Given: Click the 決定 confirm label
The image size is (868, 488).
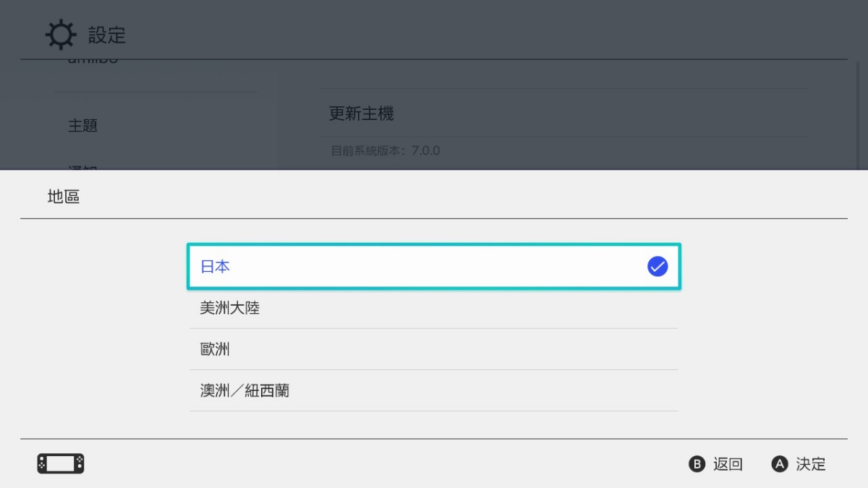Looking at the screenshot, I should pyautogui.click(x=810, y=464).
